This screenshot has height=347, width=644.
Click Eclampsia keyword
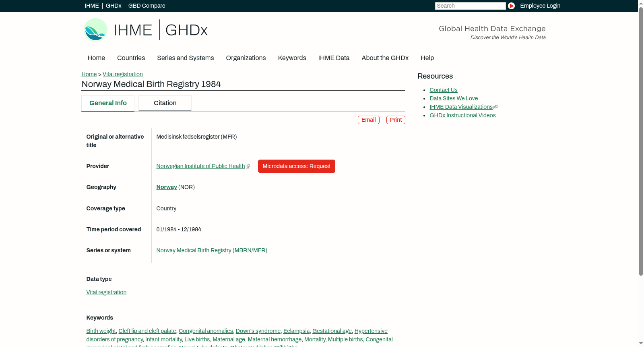(x=297, y=331)
